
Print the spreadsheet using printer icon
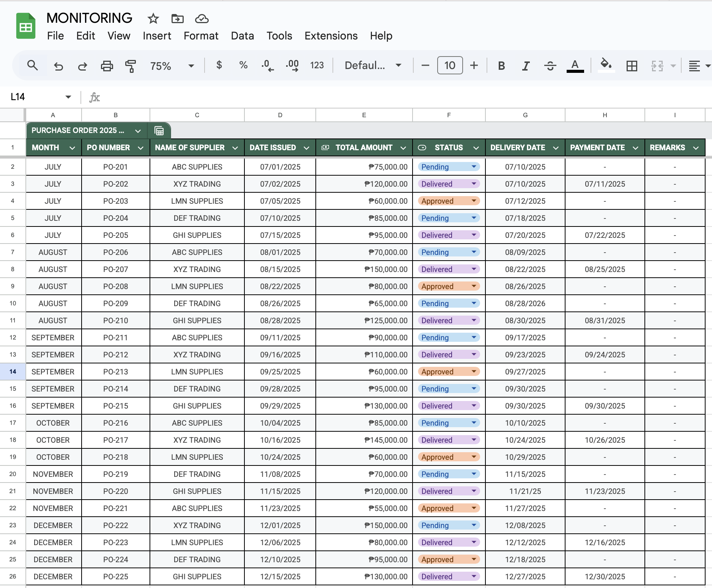coord(107,66)
